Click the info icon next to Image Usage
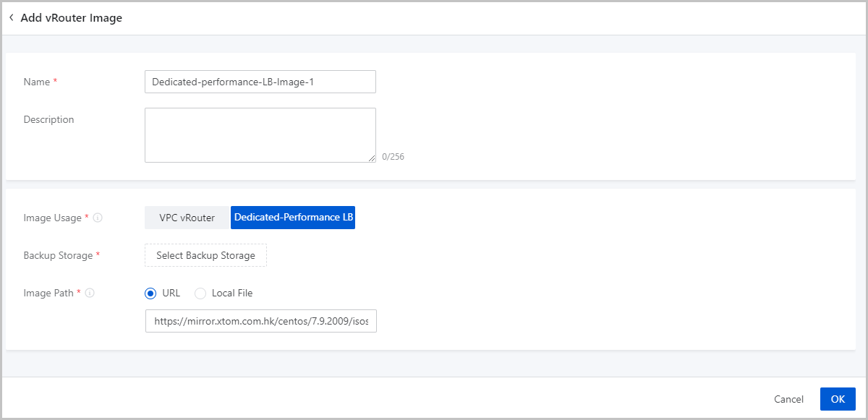The width and height of the screenshot is (868, 420). (x=98, y=218)
